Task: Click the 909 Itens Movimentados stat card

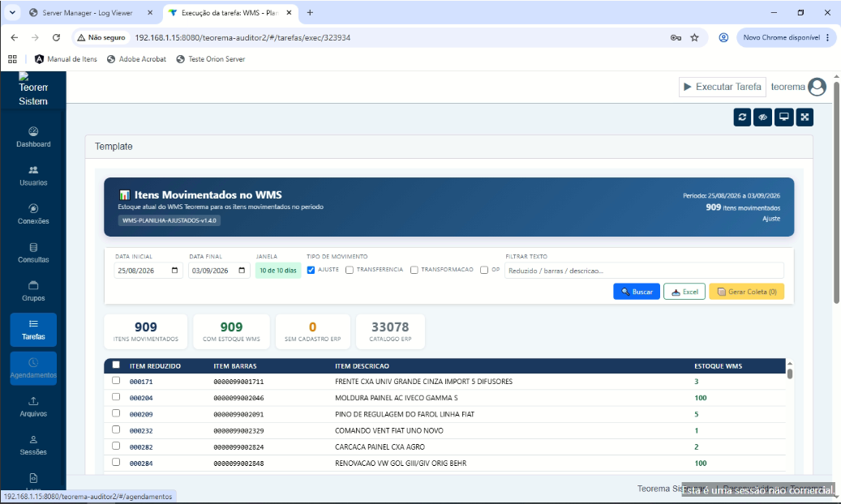Action: tap(145, 332)
